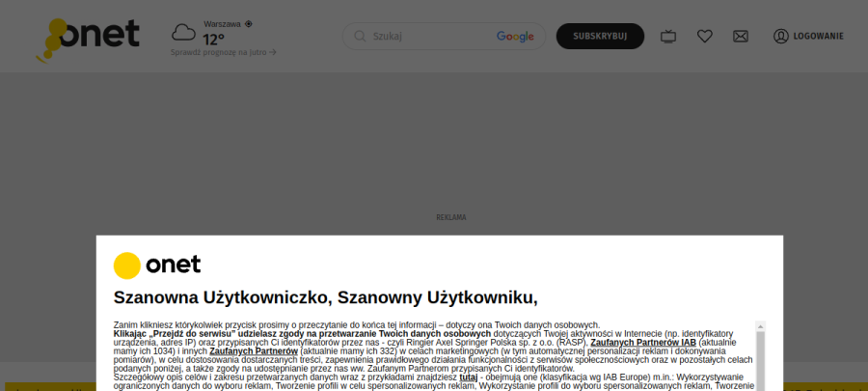Click the user account avatar icon
Image resolution: width=868 pixels, height=391 pixels.
click(x=780, y=37)
